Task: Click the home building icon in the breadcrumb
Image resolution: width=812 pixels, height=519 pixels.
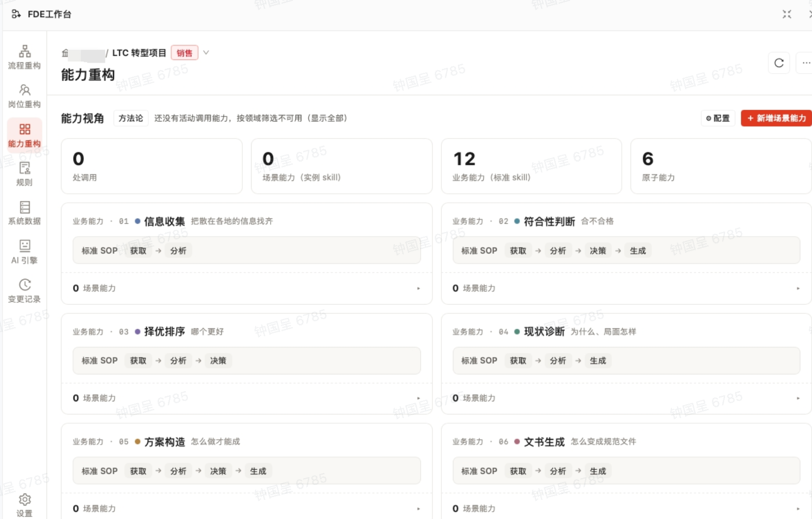Action: point(65,53)
